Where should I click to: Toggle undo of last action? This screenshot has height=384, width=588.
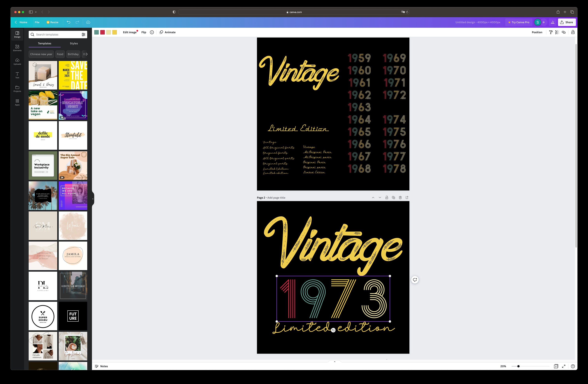(68, 22)
